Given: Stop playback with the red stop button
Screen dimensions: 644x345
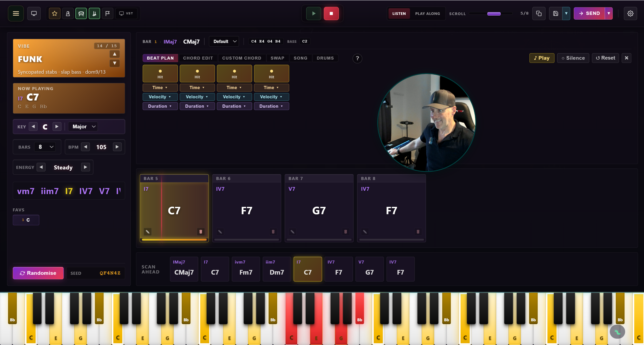Looking at the screenshot, I should click(331, 13).
